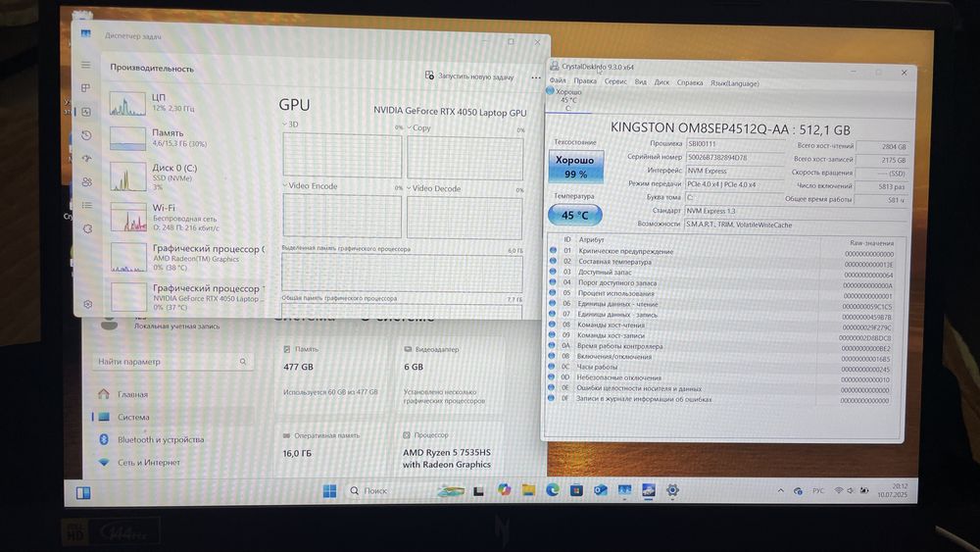The image size is (980, 552).
Task: Open Processes page icon in Task Manager
Action: point(85,88)
